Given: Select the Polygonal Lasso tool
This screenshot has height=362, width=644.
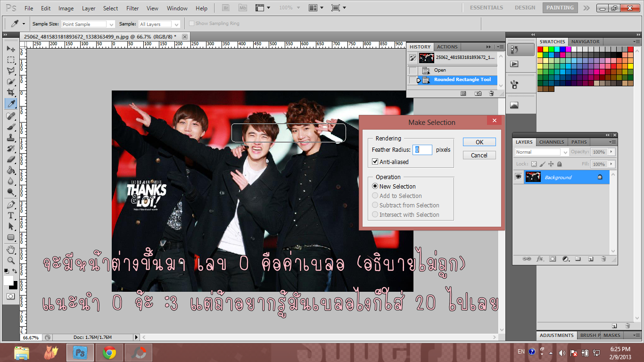Looking at the screenshot, I should (11, 71).
